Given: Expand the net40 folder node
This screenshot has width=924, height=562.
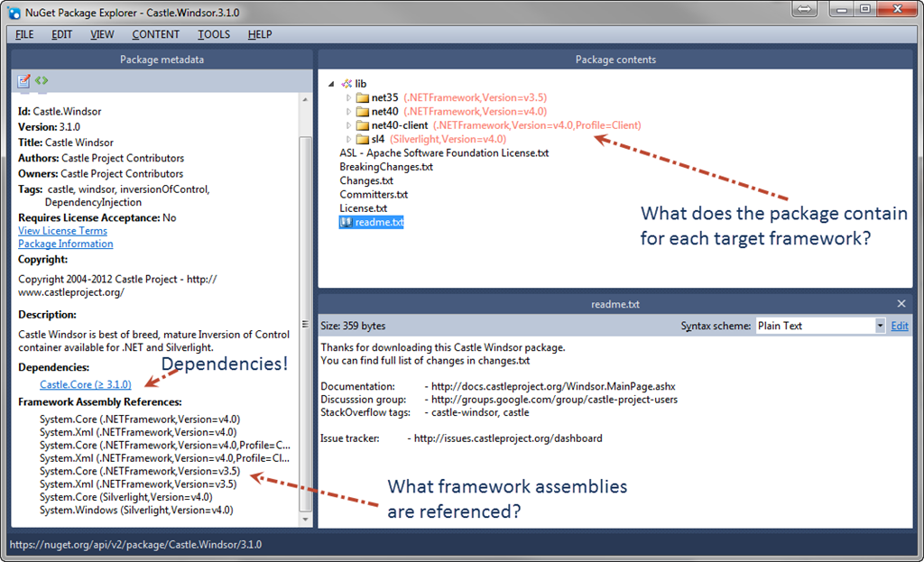Looking at the screenshot, I should pyautogui.click(x=349, y=112).
